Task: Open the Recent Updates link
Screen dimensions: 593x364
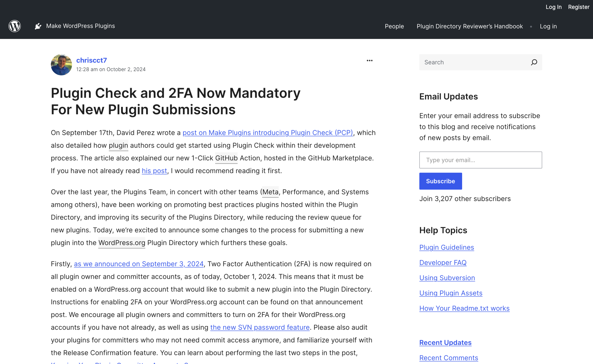Action: click(x=445, y=342)
